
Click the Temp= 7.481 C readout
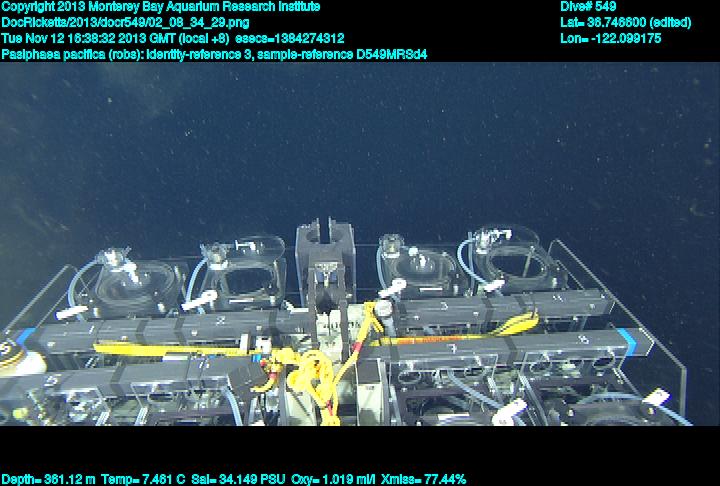[x=143, y=480]
